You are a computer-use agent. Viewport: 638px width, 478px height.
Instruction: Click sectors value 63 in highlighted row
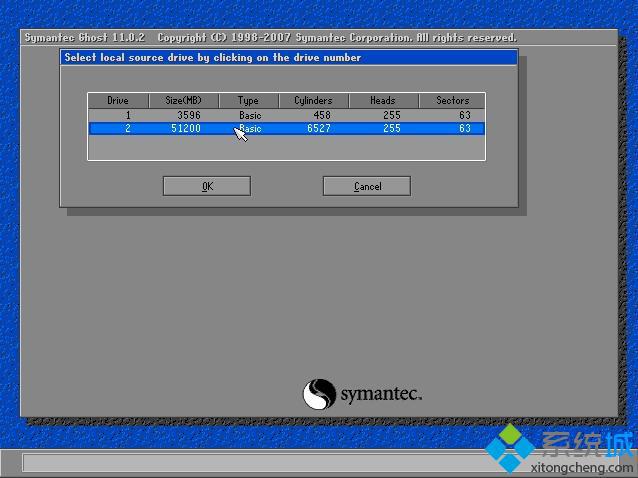coord(465,129)
